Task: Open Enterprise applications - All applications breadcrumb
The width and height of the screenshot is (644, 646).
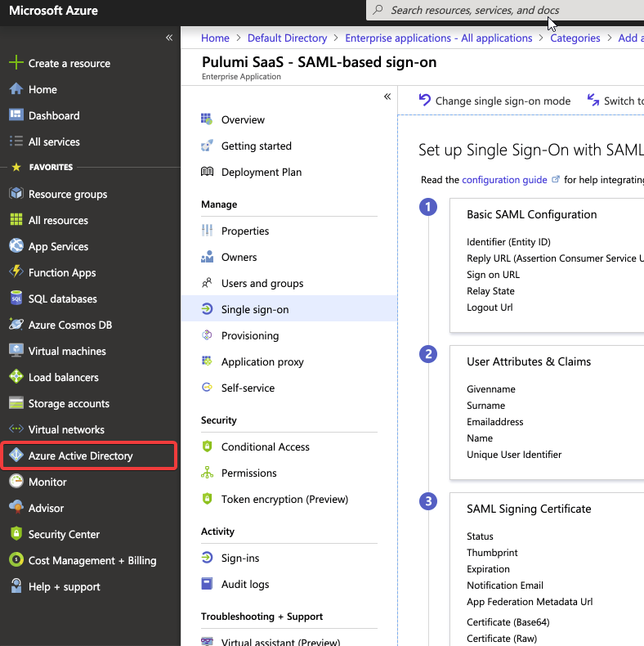Action: (x=439, y=38)
